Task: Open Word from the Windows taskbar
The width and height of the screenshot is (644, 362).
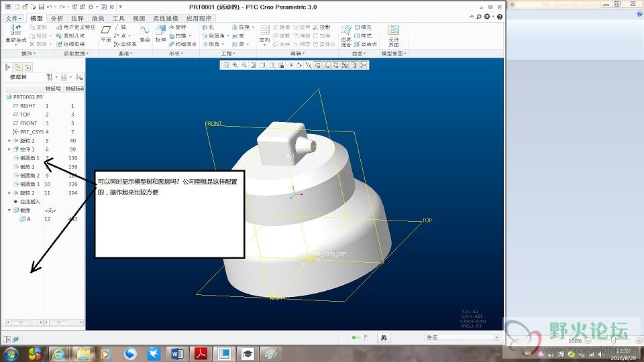Action: pos(177,353)
